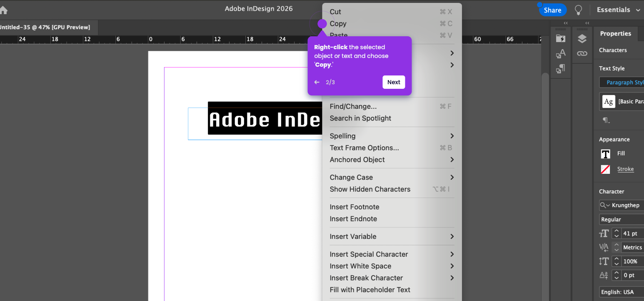Choose Fill with Placeholder Text

click(x=392, y=290)
